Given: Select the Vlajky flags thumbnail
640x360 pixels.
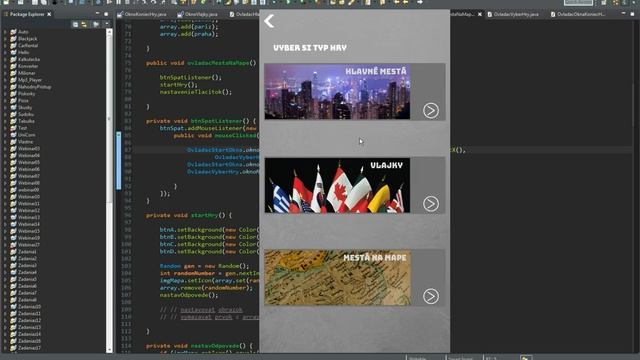Looking at the screenshot, I should [337, 185].
